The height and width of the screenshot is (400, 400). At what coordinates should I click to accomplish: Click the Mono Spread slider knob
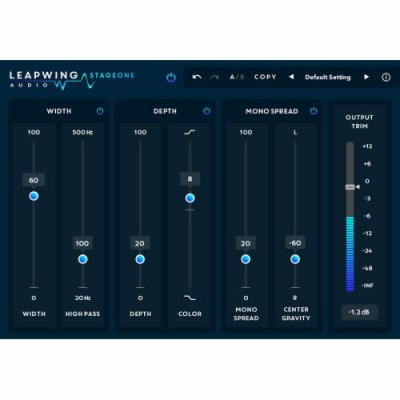tap(246, 259)
